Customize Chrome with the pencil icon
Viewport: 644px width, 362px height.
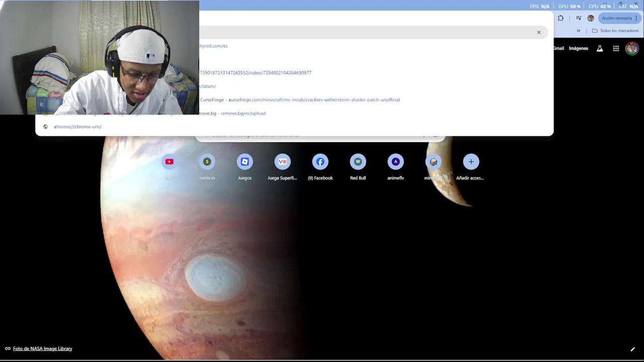coord(632,349)
